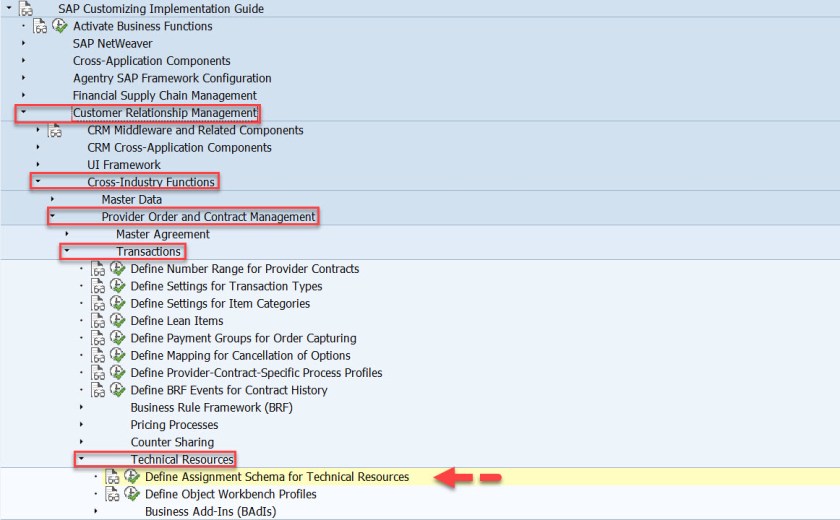Collapse Provider Order and Contract Management node
This screenshot has height=520, width=840.
(x=52, y=216)
